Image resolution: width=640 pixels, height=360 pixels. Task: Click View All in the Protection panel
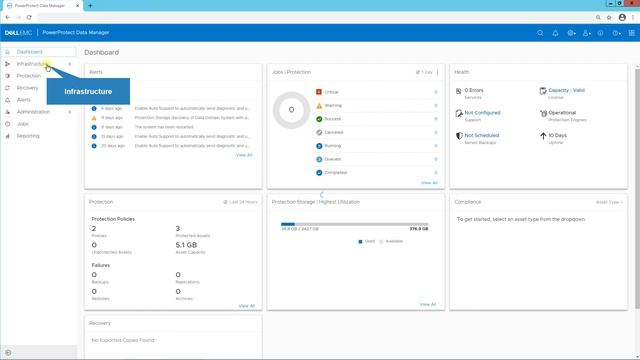coord(247,306)
